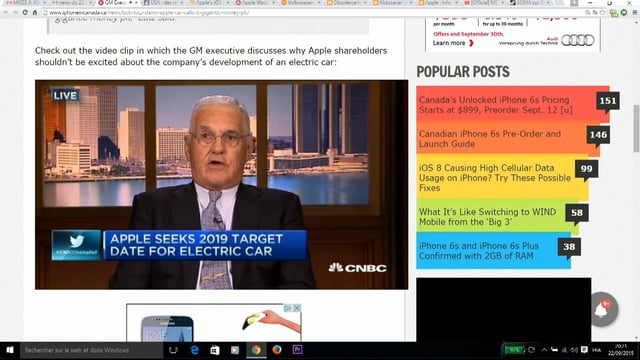
Task: Play the CNBC electric car video
Action: click(221, 184)
